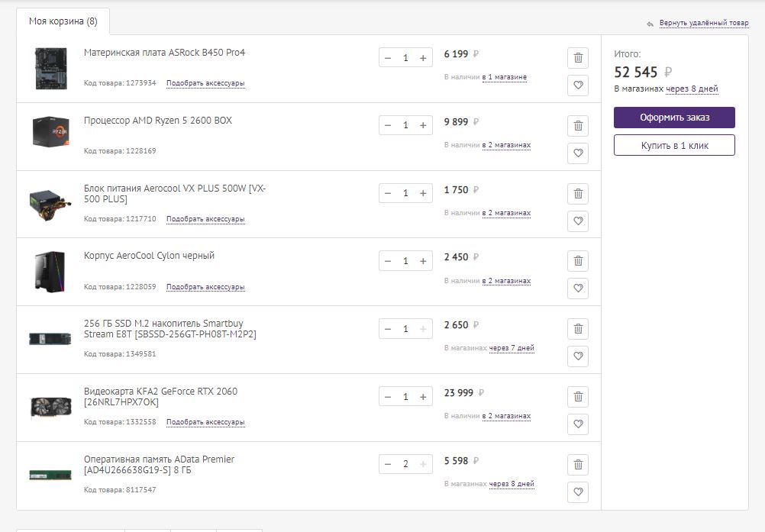The image size is (765, 532).
Task: Decrease quantity of Smartbuy Stream E8T SSD
Action: [x=388, y=329]
